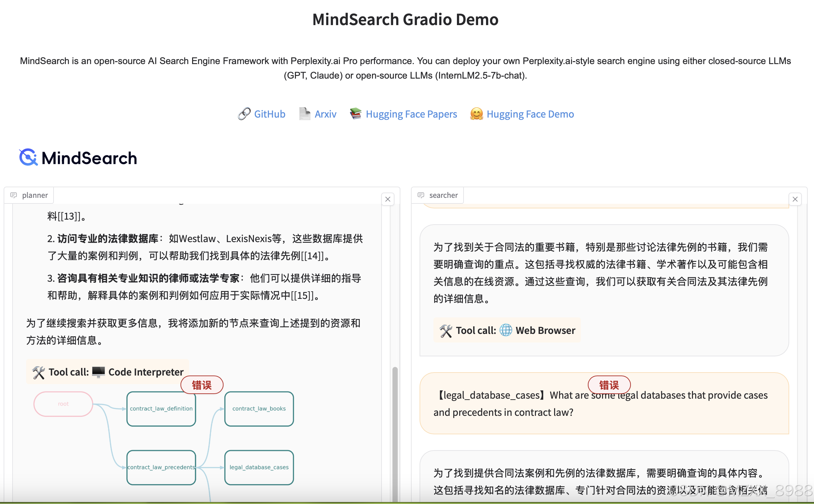The width and height of the screenshot is (814, 504).
Task: Open the Hugging Face Demo link
Action: click(x=530, y=114)
